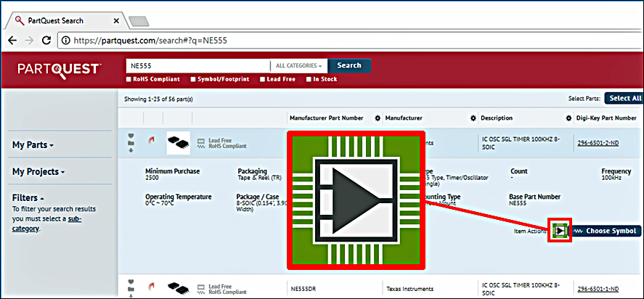Favorite the first part with heart icon

[x=131, y=136]
